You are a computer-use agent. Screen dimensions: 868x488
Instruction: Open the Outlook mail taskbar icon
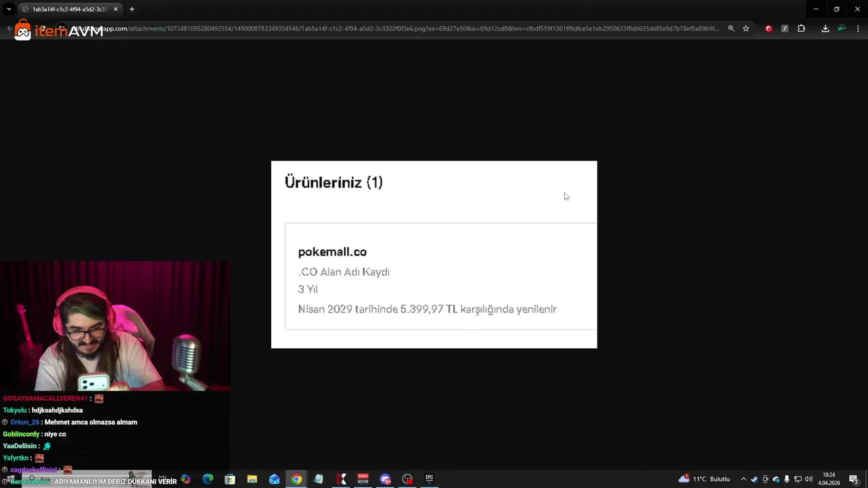click(x=274, y=479)
